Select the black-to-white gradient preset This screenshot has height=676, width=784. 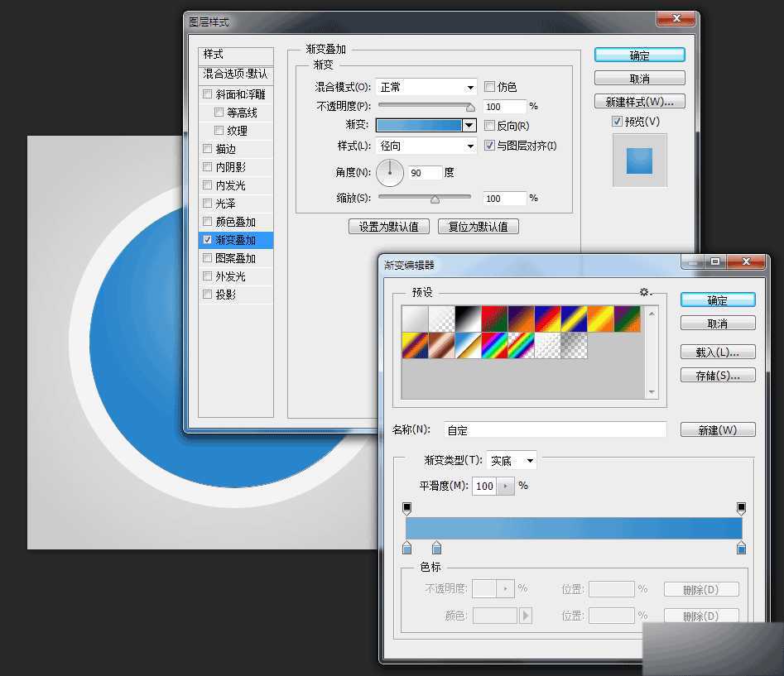point(466,319)
